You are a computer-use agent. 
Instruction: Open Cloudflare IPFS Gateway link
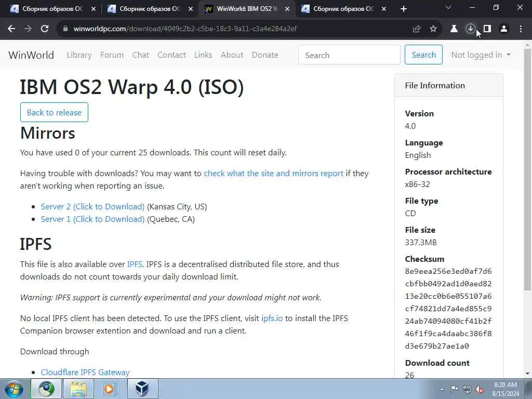(x=85, y=373)
